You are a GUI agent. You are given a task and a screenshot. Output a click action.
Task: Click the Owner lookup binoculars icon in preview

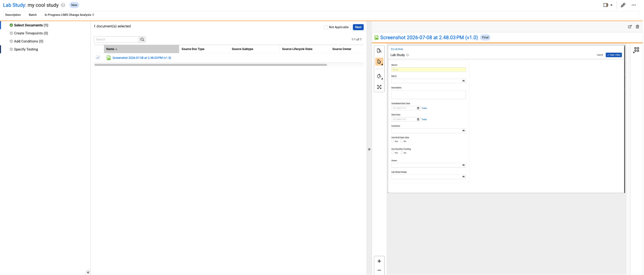click(463, 165)
